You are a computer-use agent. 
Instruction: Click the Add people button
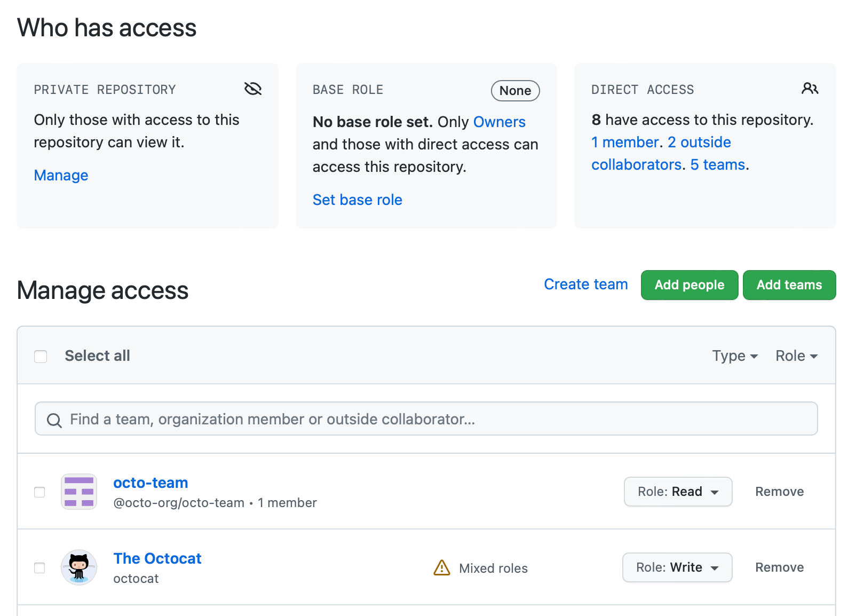point(689,285)
